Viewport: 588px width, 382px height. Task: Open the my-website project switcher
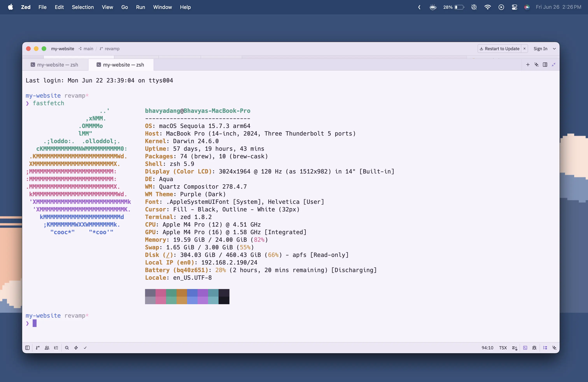click(x=62, y=49)
